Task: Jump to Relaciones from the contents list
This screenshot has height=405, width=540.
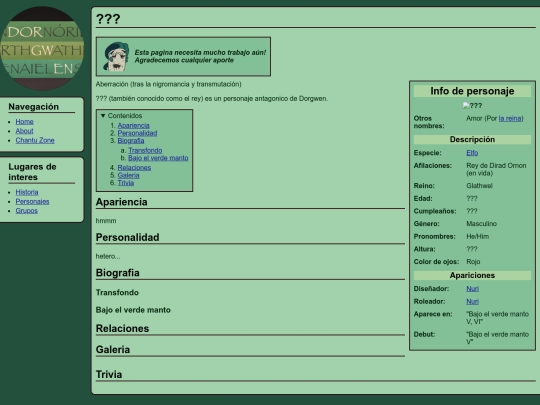Action: coord(134,167)
